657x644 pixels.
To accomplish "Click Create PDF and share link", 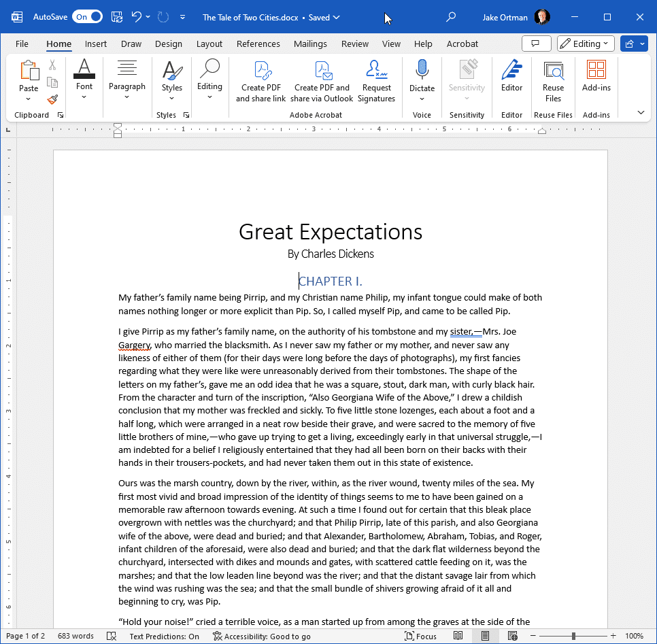I will (x=260, y=82).
